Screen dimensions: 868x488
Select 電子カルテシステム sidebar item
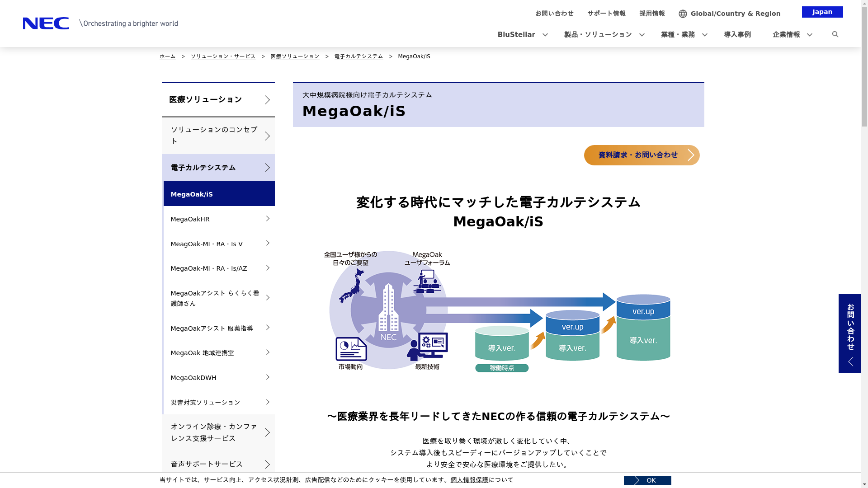coord(218,168)
